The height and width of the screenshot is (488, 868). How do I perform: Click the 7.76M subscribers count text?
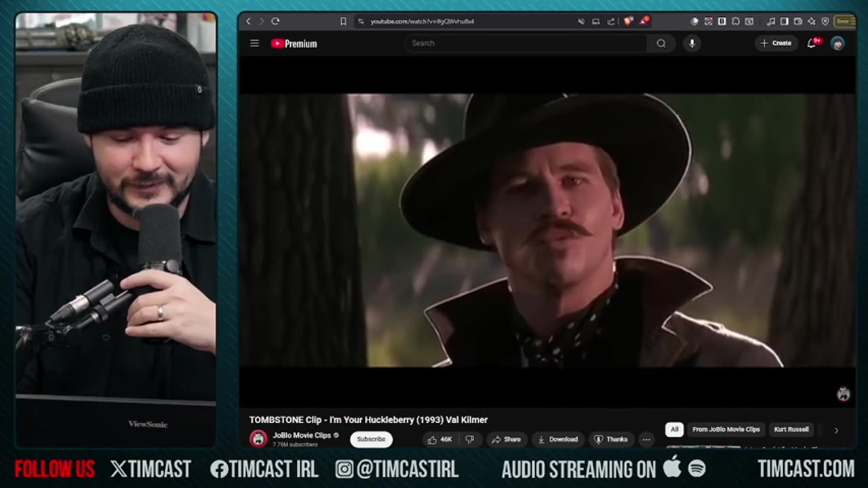coord(295,445)
